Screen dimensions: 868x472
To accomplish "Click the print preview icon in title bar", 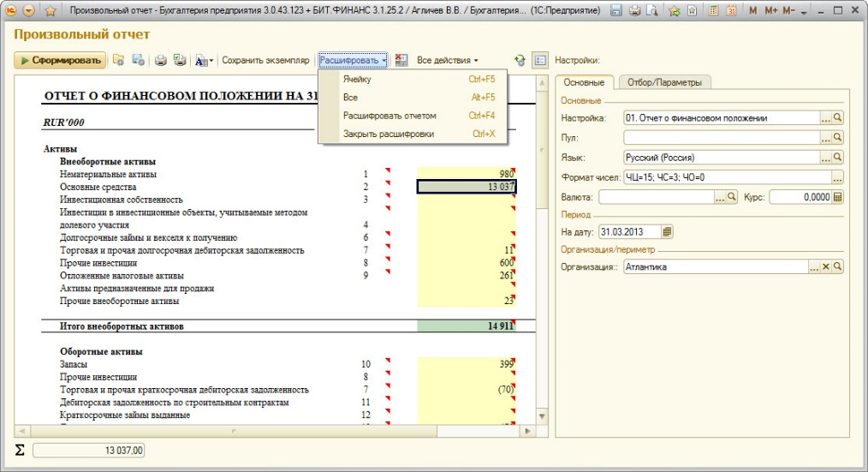I will click(x=651, y=11).
